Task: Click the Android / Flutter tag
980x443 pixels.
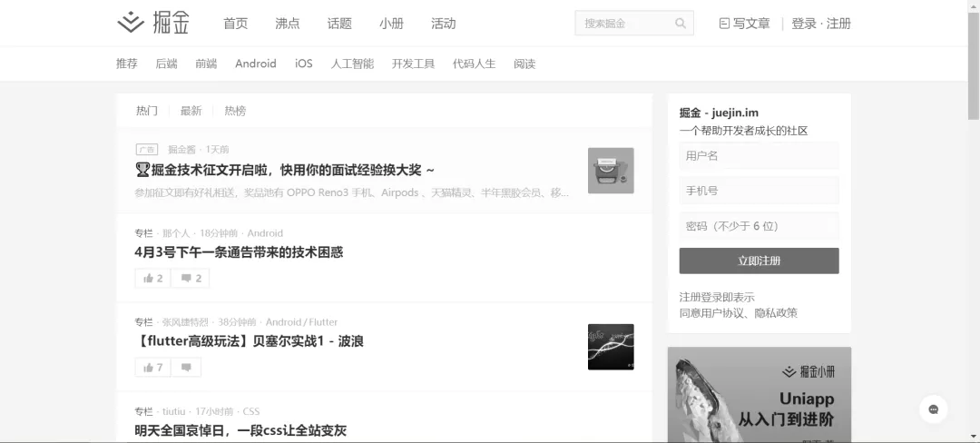Action: coord(301,322)
